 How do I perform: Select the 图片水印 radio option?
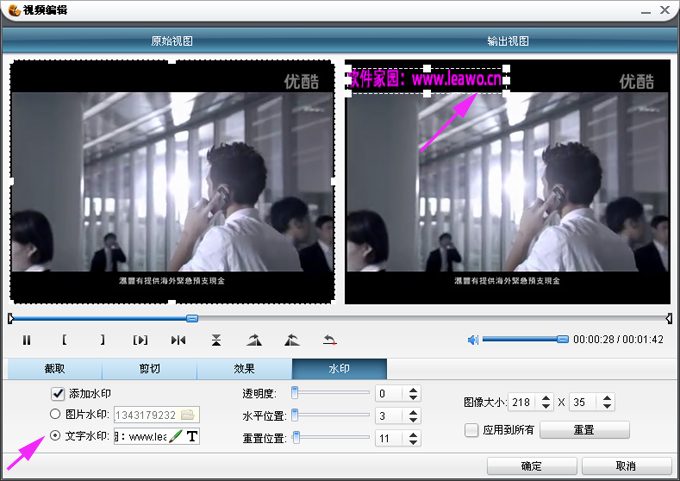click(55, 414)
